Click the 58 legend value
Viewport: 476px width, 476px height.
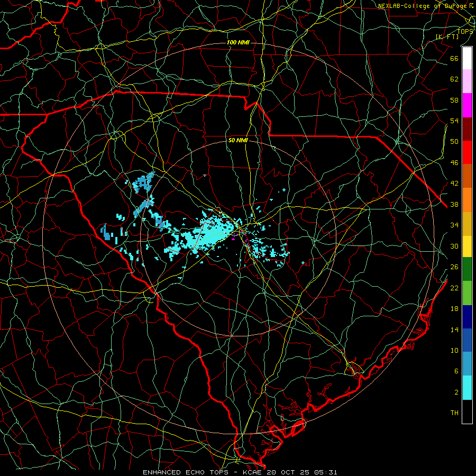tap(454, 100)
